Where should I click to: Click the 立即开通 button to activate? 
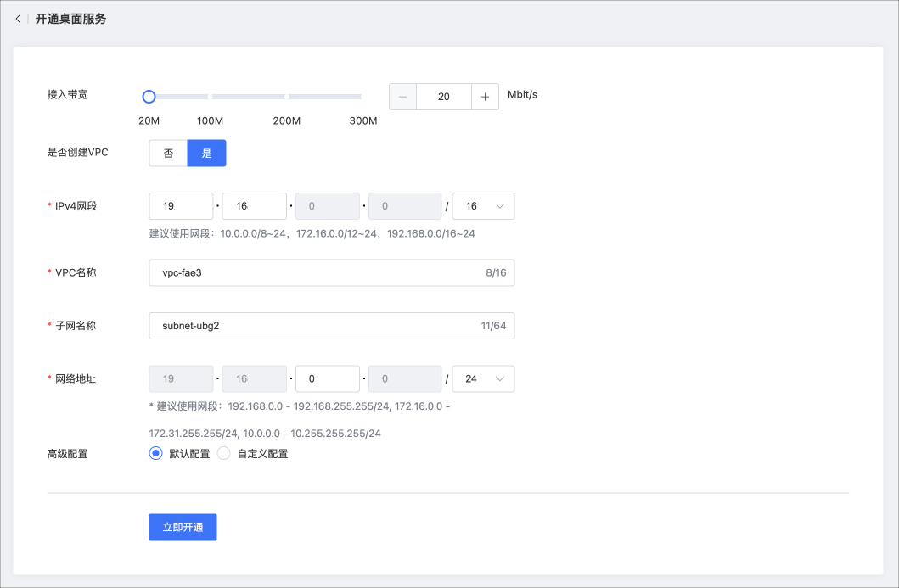(x=182, y=527)
